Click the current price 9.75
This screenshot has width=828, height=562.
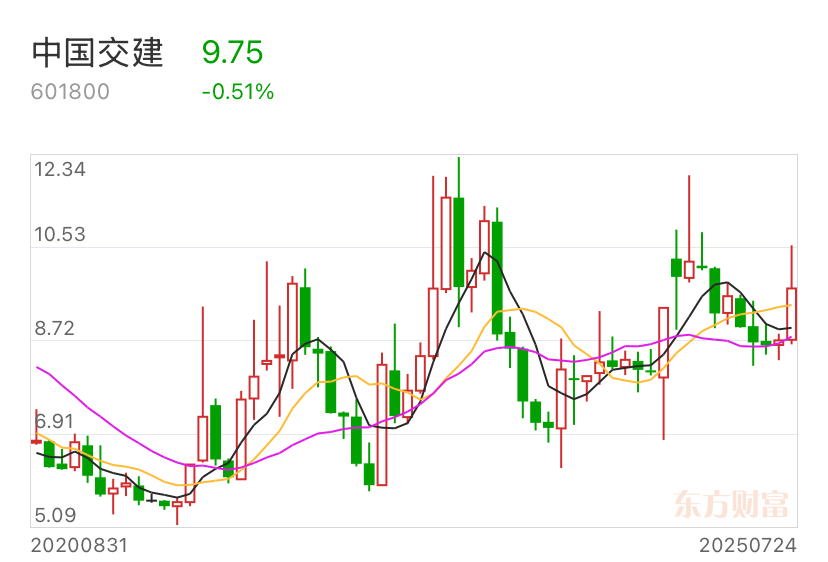pos(232,52)
